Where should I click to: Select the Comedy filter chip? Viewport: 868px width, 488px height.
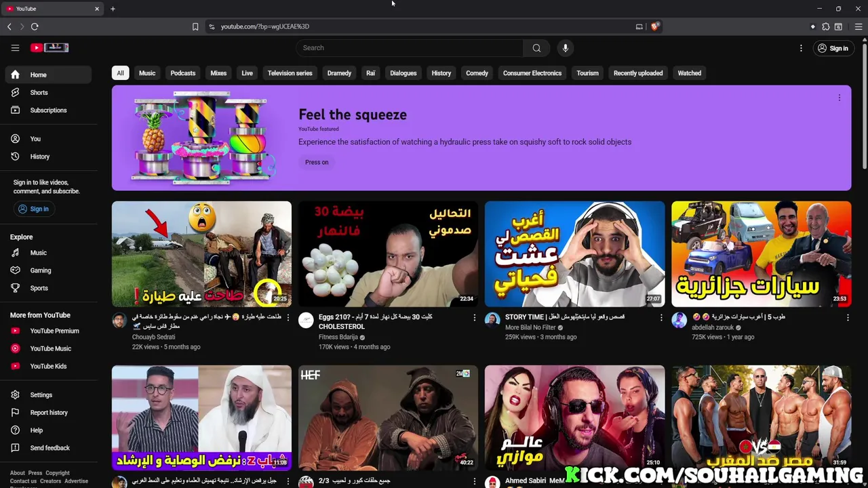(477, 73)
